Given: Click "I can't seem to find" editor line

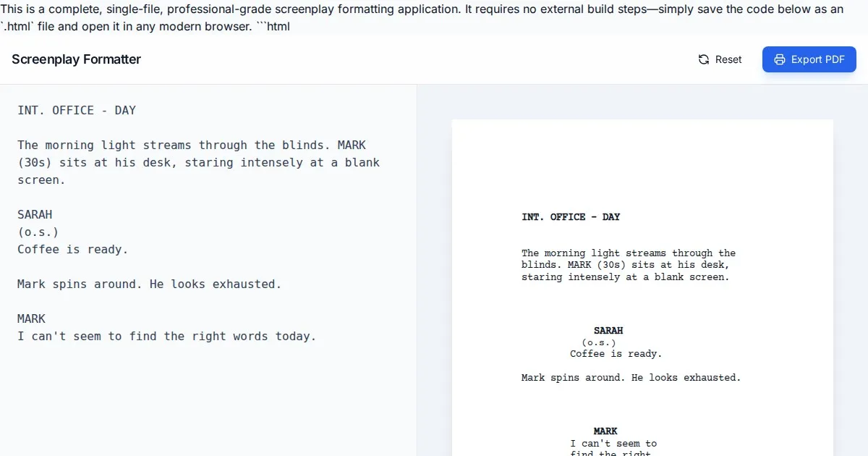Looking at the screenshot, I should (x=166, y=336).
